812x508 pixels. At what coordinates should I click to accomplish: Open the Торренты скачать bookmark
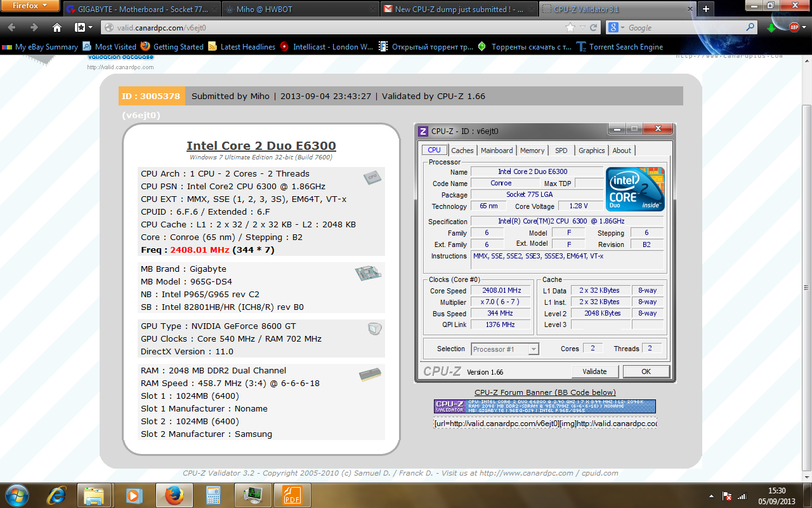click(525, 47)
